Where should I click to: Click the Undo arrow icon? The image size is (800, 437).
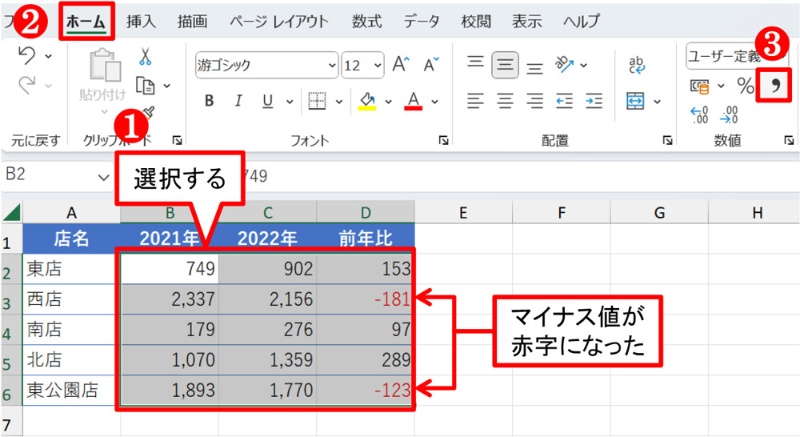click(27, 55)
